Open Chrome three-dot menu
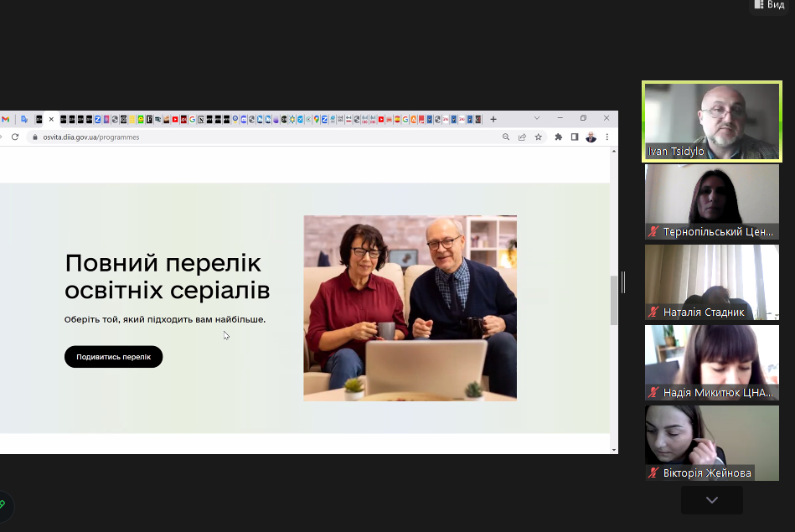Viewport: 795px width, 532px height. pos(607,137)
